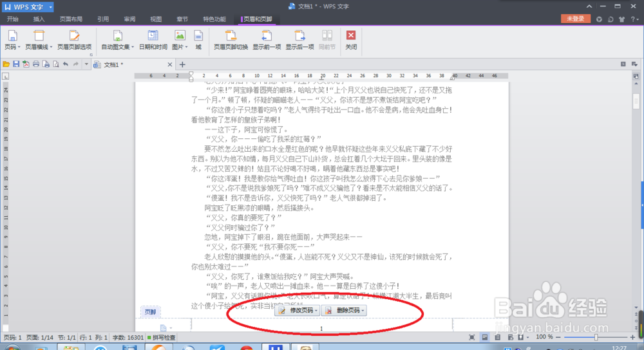Close header and footer with 关闭

pos(351,40)
